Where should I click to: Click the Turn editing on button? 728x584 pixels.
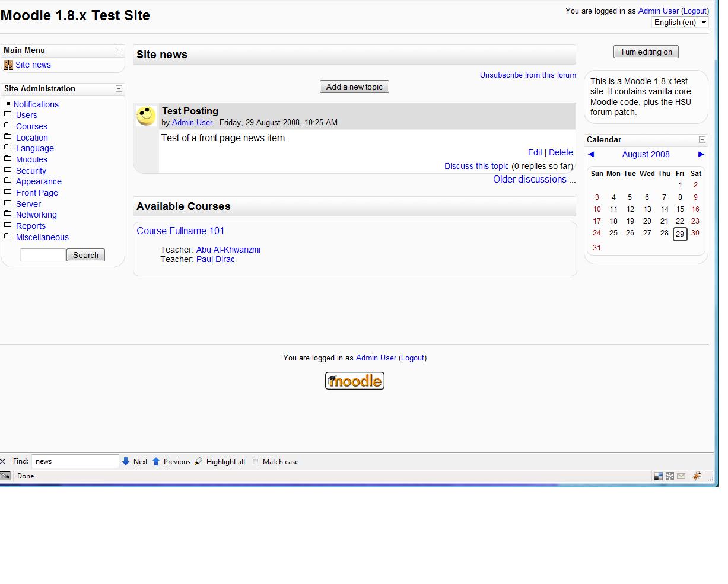click(646, 52)
